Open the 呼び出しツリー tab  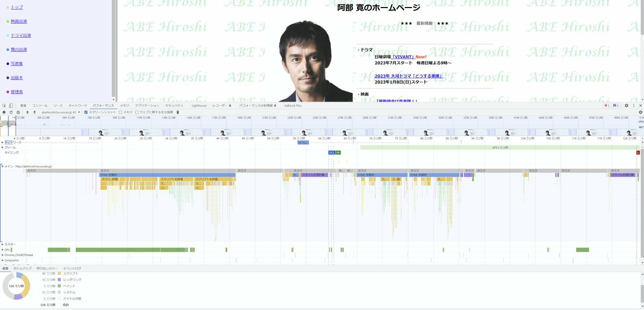pyautogui.click(x=47, y=268)
